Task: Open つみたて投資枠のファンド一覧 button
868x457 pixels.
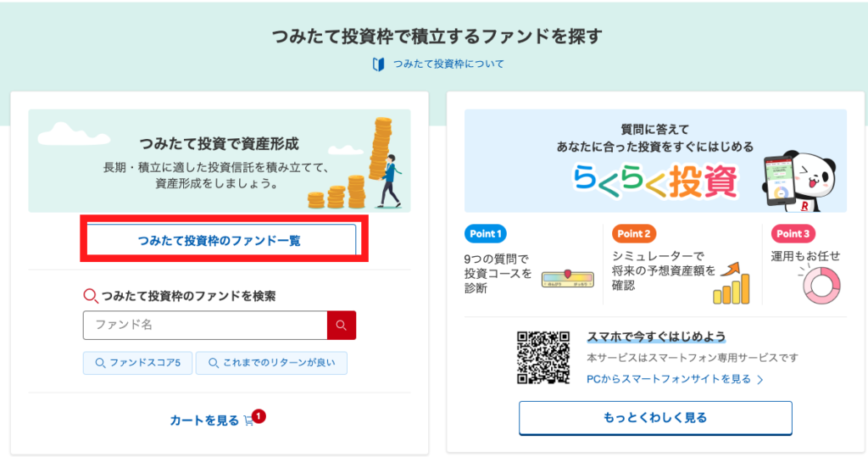Action: click(221, 240)
